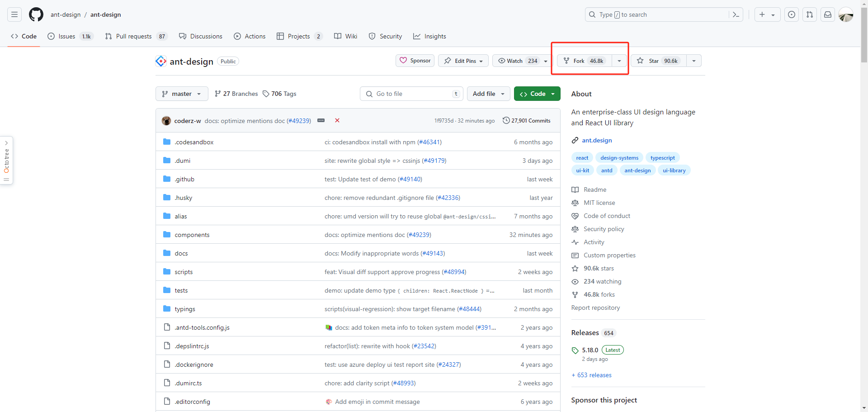Click the 5.18.0 release tag icon

point(575,350)
